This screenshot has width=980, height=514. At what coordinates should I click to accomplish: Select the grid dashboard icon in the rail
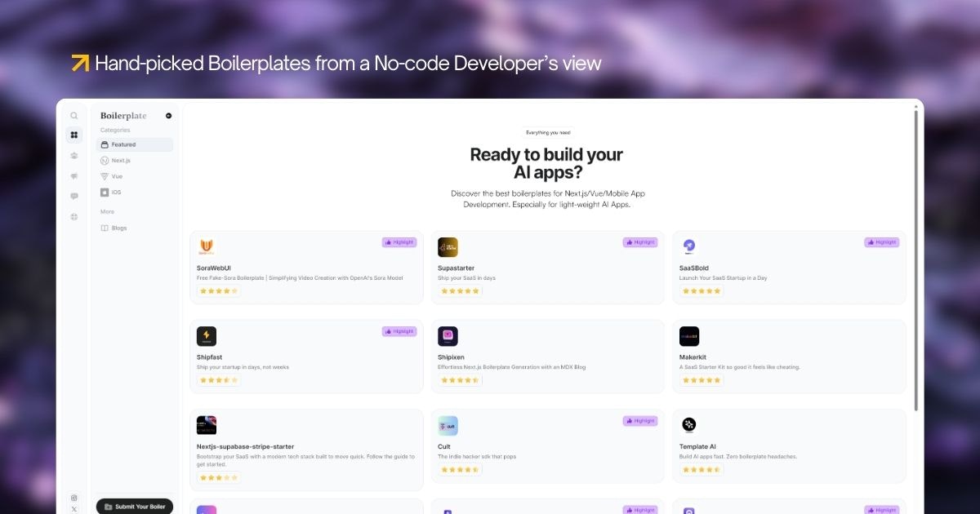[x=74, y=135]
